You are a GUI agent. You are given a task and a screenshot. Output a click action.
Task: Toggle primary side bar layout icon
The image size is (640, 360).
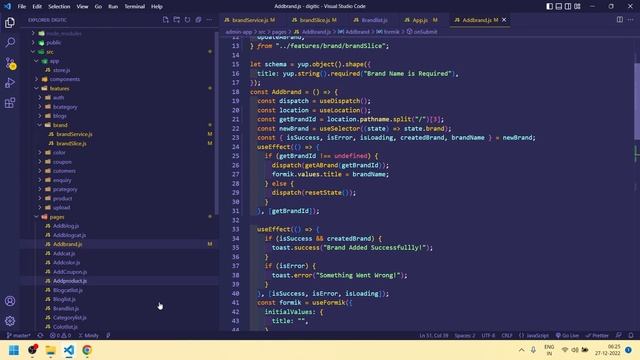click(549, 6)
